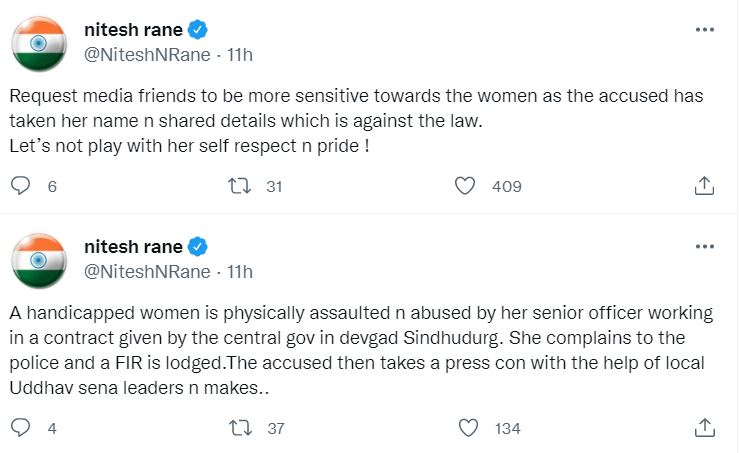Open first tweet's profile flag avatar
The image size is (739, 453).
tap(39, 46)
